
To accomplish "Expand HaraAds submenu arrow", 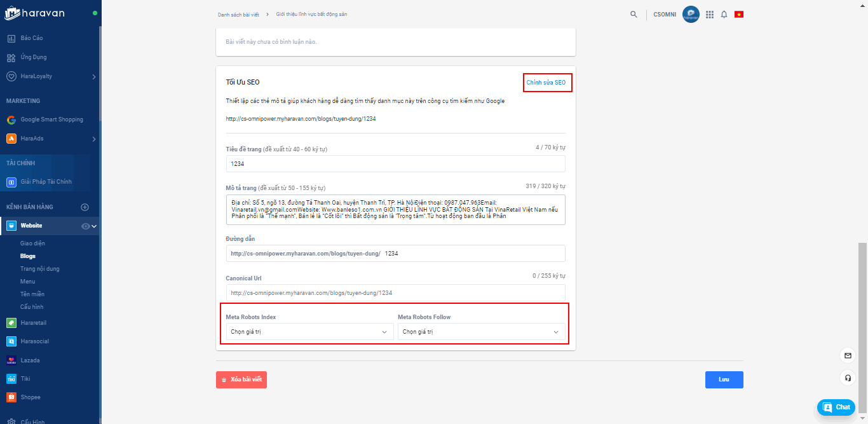I will (x=94, y=139).
